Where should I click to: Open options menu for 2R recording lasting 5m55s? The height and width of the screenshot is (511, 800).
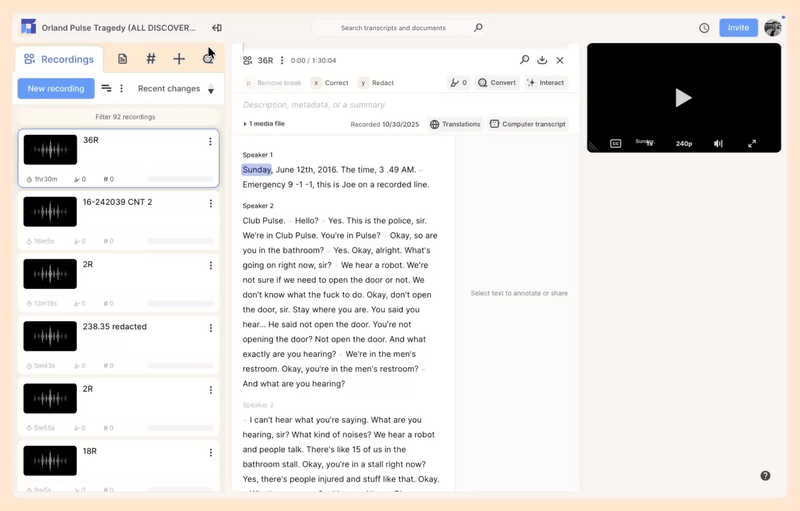(211, 390)
